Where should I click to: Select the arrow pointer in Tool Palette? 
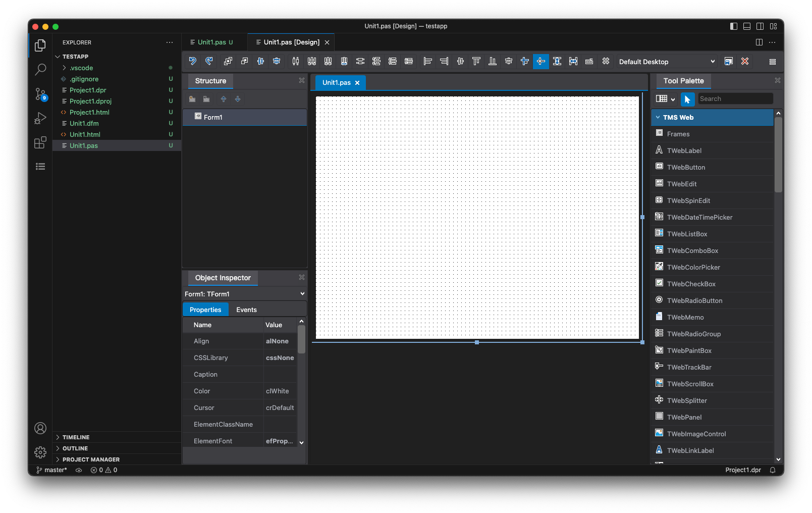687,99
